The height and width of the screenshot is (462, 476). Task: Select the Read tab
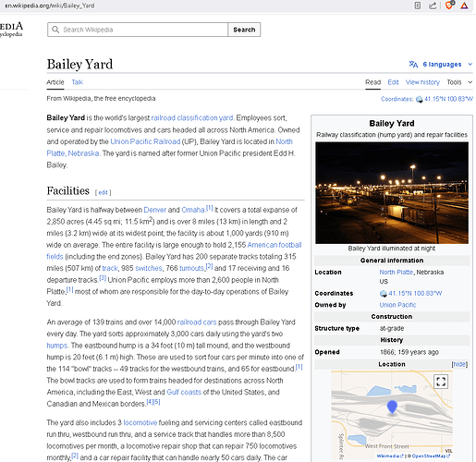(x=372, y=82)
